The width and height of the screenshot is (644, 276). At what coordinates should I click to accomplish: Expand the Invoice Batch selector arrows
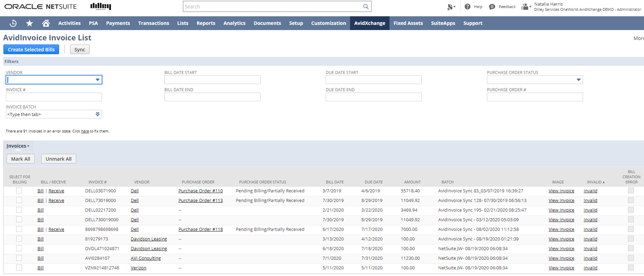tap(97, 114)
